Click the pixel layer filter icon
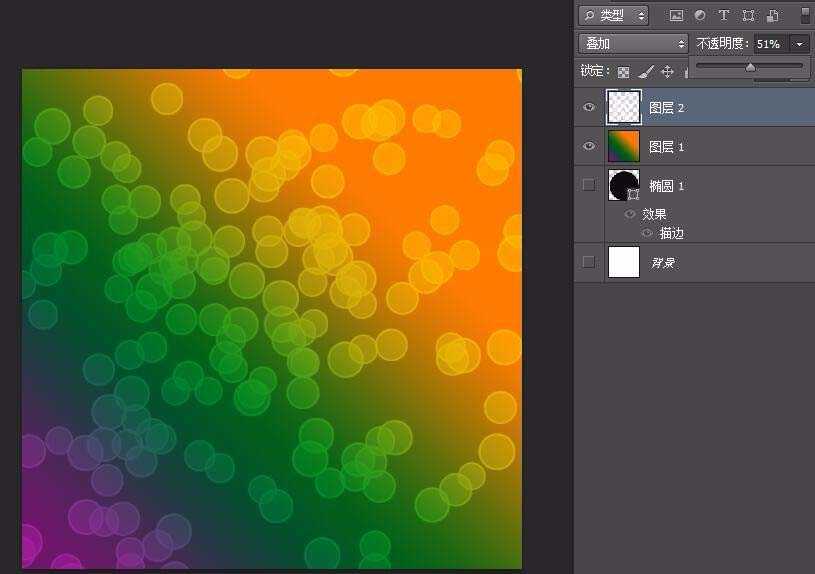Image resolution: width=815 pixels, height=574 pixels. tap(676, 16)
